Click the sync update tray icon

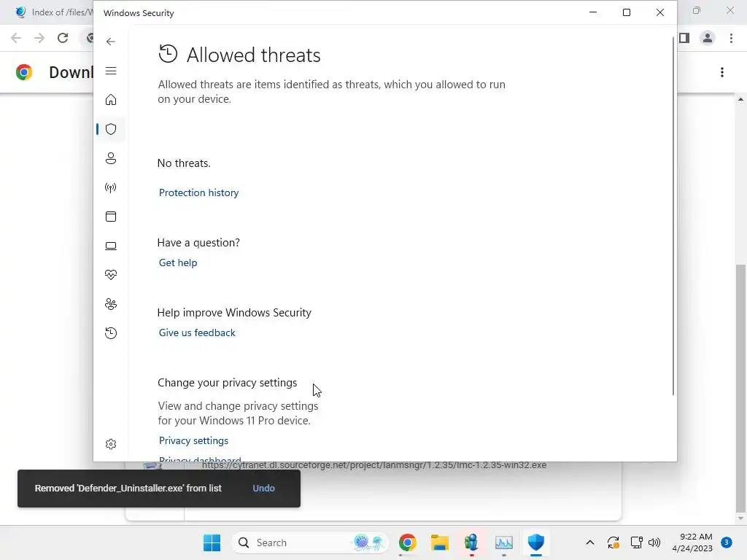click(613, 542)
